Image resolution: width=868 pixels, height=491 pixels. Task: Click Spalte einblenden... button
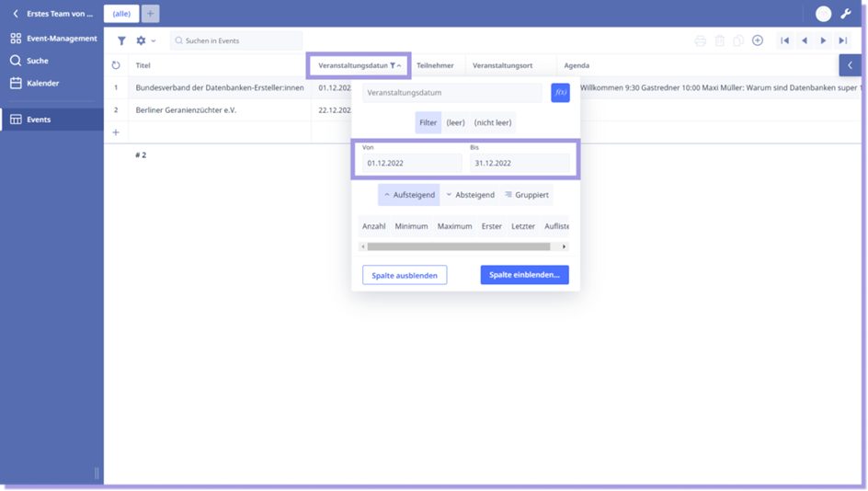524,275
